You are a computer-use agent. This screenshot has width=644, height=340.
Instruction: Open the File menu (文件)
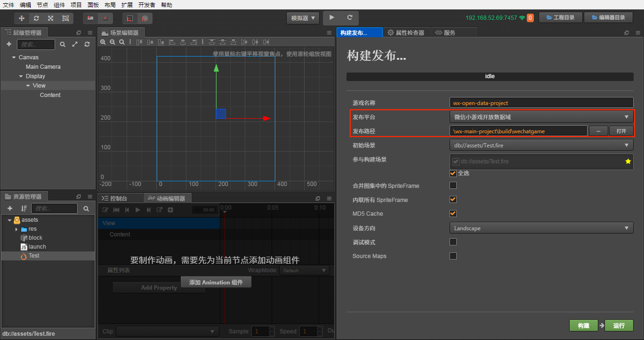(x=8, y=5)
